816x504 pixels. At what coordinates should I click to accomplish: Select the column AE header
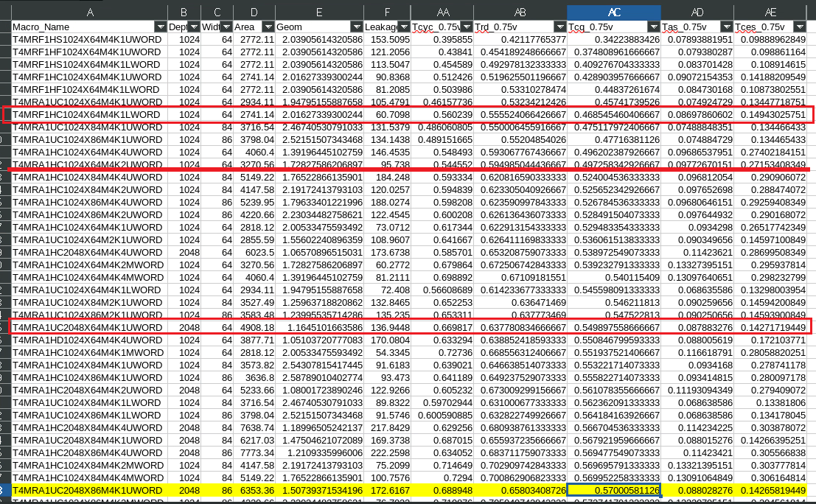[x=770, y=13]
